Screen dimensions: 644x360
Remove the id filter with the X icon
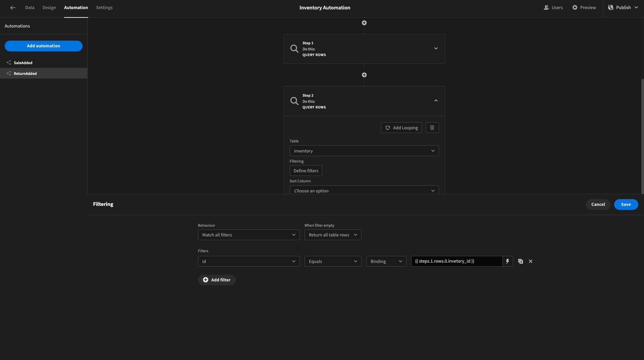[530, 261]
